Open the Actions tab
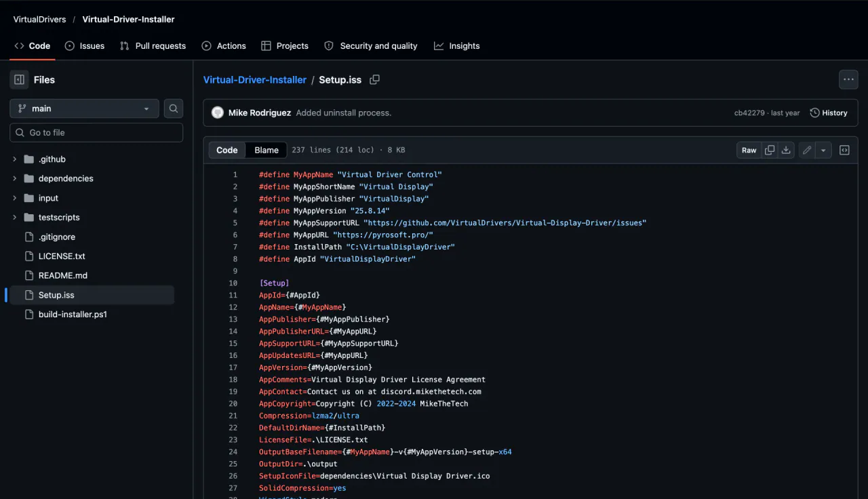Screen dimensions: 868x499 click(x=224, y=46)
